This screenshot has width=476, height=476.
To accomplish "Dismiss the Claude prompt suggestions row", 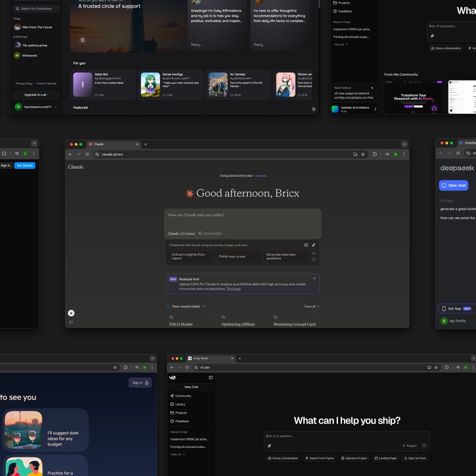I will [x=314, y=253].
